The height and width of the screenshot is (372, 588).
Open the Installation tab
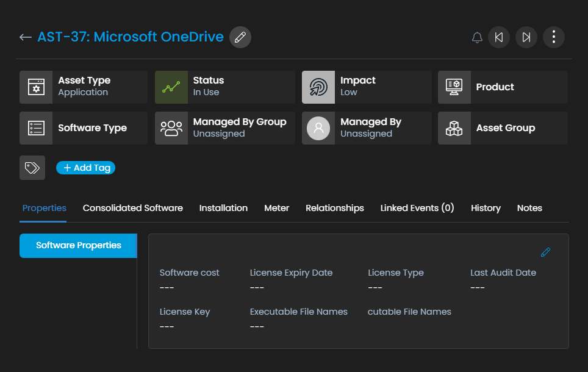[223, 208]
